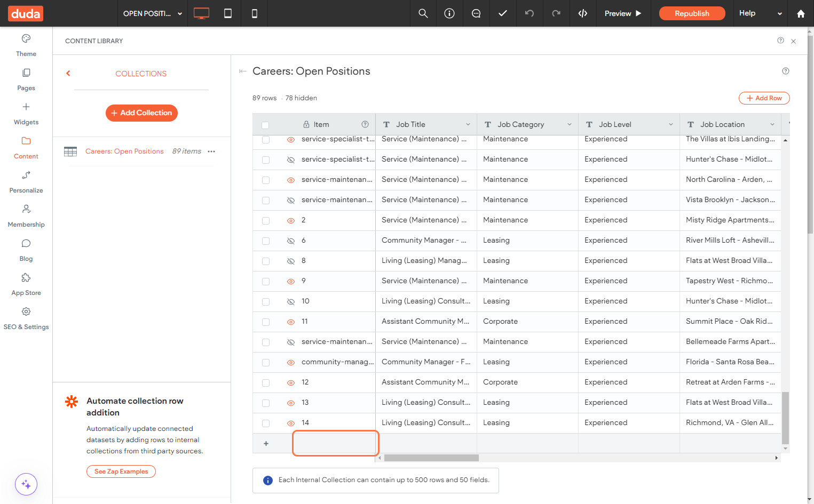
Task: Select the checkbox for row item 11
Action: click(x=266, y=322)
